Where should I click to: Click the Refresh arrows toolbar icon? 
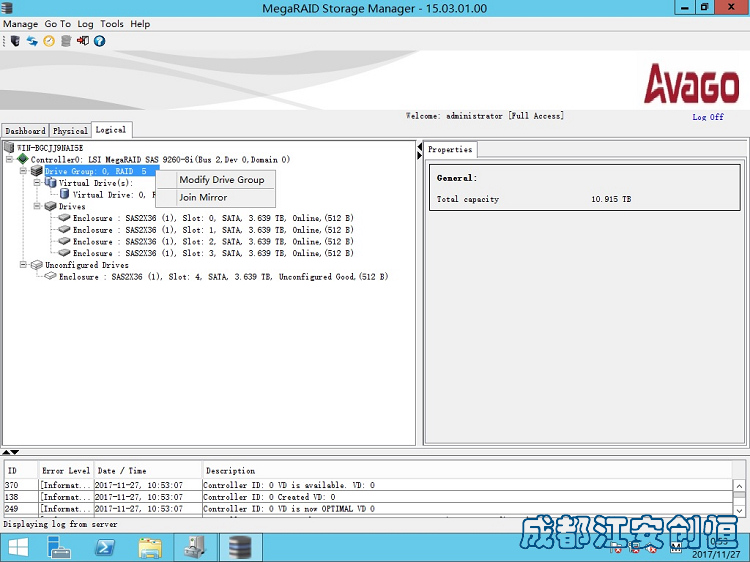32,41
